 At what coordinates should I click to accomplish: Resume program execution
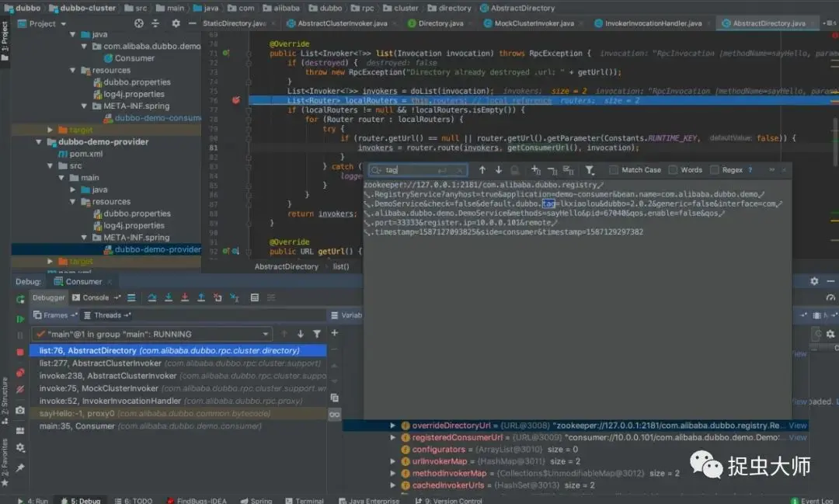[20, 319]
